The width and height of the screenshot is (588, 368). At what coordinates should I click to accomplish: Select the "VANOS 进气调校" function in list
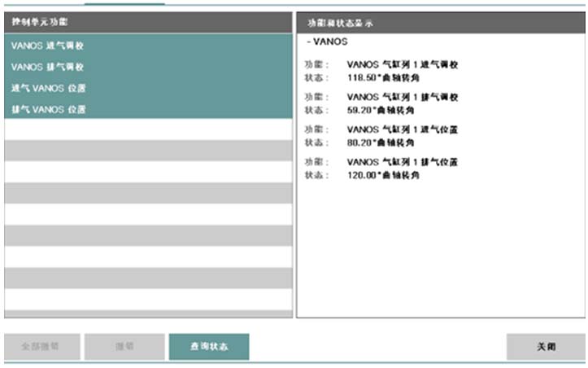(49, 46)
